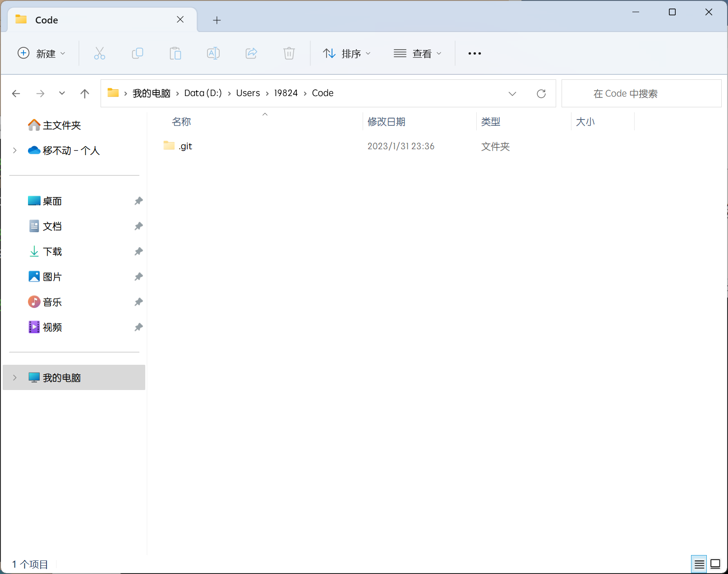Click the .git folder icon
728x574 pixels.
point(169,146)
